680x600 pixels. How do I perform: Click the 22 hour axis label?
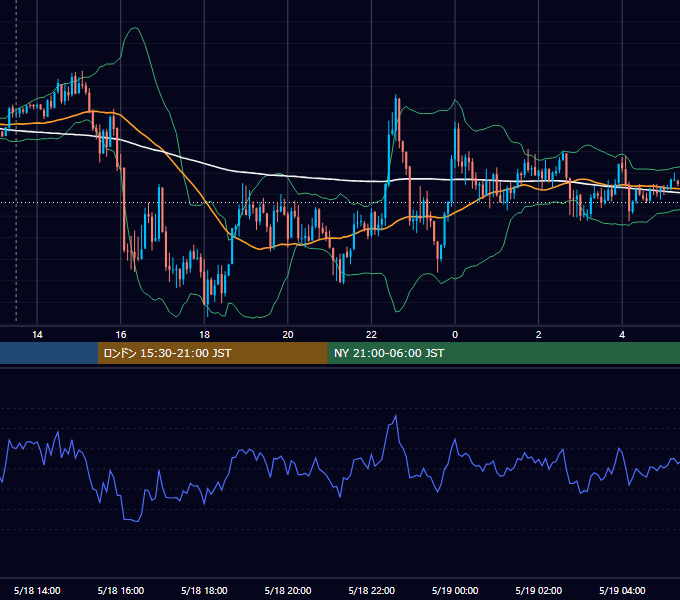(x=371, y=335)
